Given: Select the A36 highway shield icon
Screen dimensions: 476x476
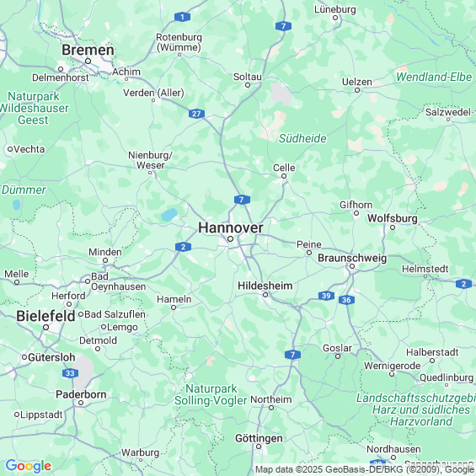Looking at the screenshot, I should click(x=346, y=300).
